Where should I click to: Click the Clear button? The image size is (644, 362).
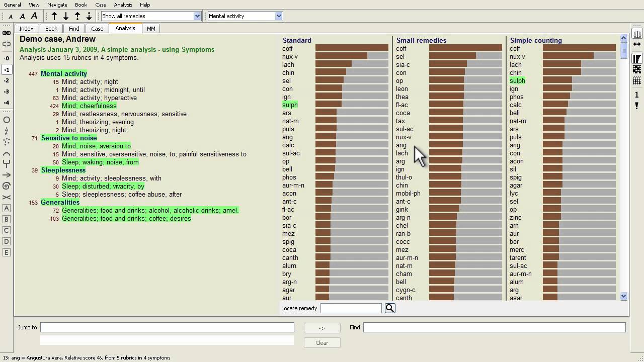coord(322,343)
